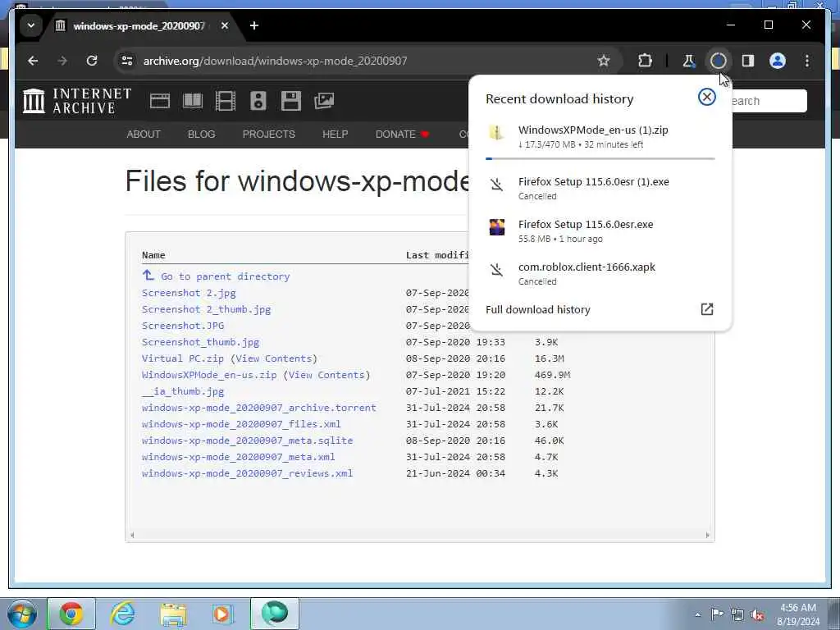Open the Chrome Labs flask icon
Viewport: 840px width, 630px height.
[688, 61]
